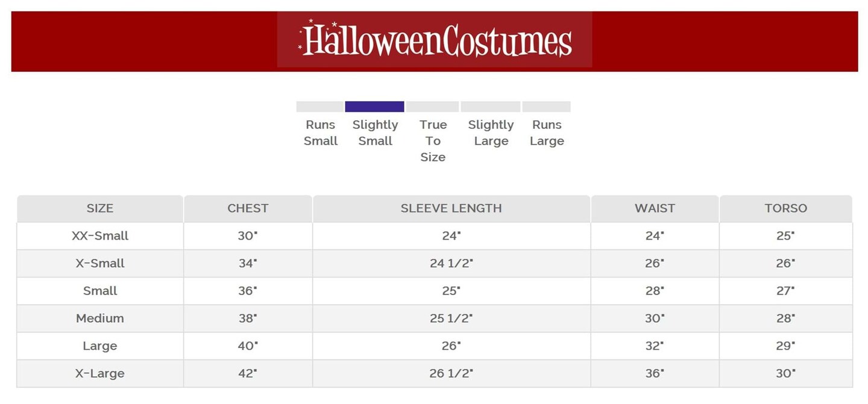Click the CHEST column header
This screenshot has width=868, height=404.
click(x=248, y=208)
